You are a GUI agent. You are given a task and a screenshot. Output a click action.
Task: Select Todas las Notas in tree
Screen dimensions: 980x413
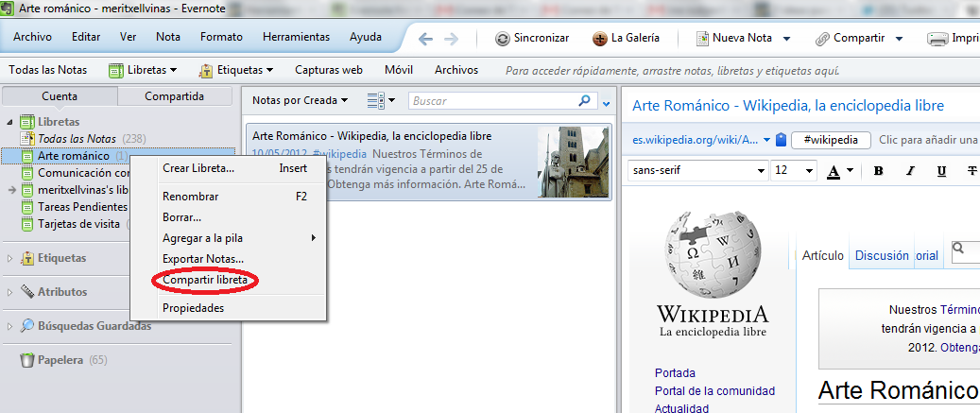[x=77, y=138]
